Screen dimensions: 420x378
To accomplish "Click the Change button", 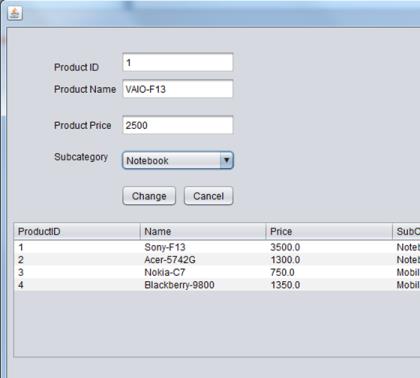I will click(x=149, y=196).
